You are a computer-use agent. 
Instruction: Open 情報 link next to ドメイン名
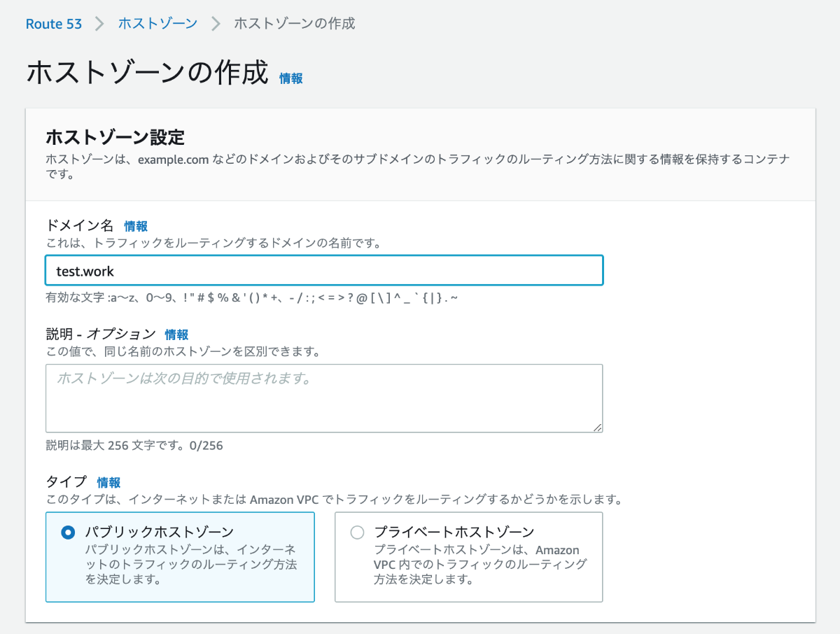click(x=136, y=226)
